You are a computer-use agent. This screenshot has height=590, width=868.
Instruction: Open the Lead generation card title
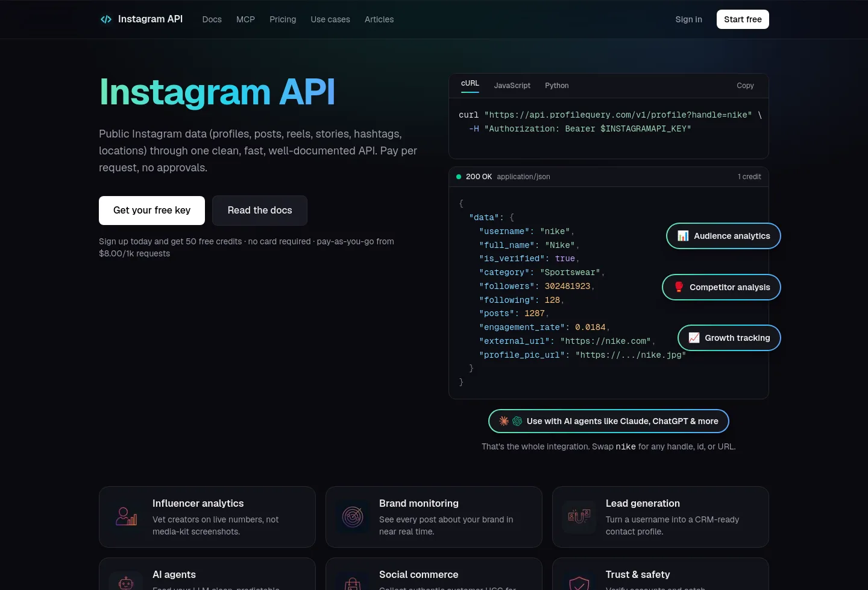coord(643,503)
